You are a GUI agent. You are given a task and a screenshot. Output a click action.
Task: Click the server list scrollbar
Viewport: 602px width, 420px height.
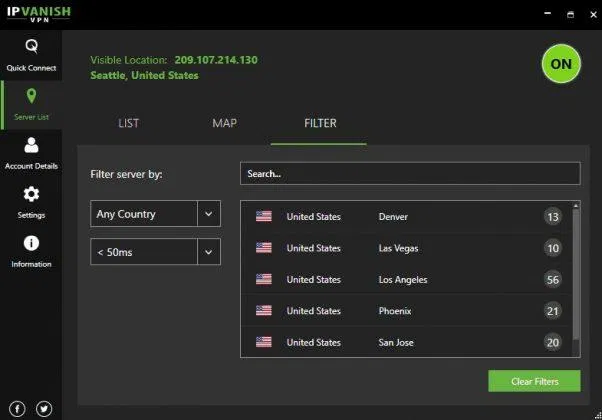point(575,270)
